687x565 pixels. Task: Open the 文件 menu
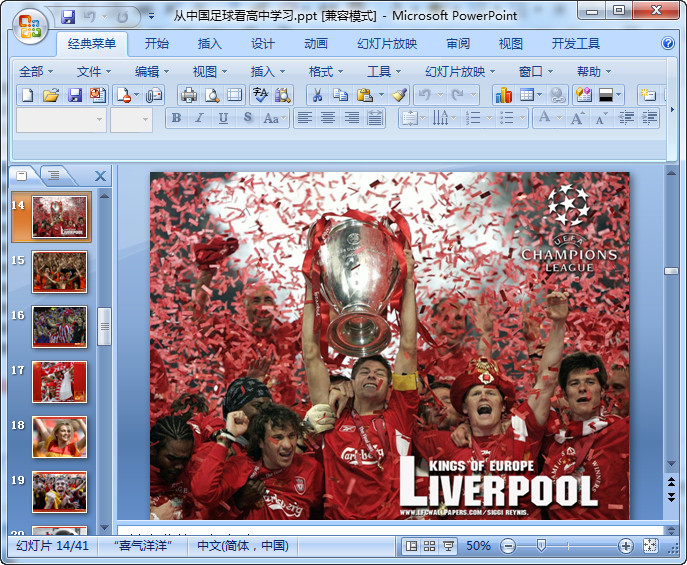tap(94, 71)
